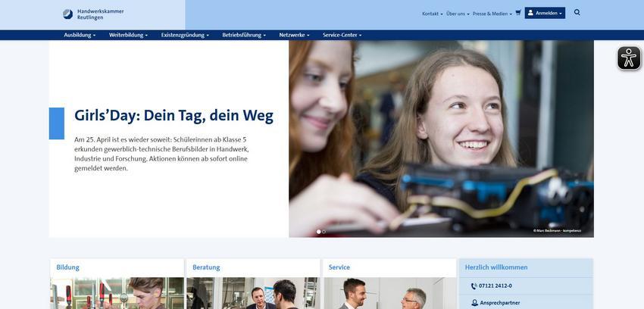The image size is (644, 309).
Task: Open the Bildung card heading
Action: 67,267
